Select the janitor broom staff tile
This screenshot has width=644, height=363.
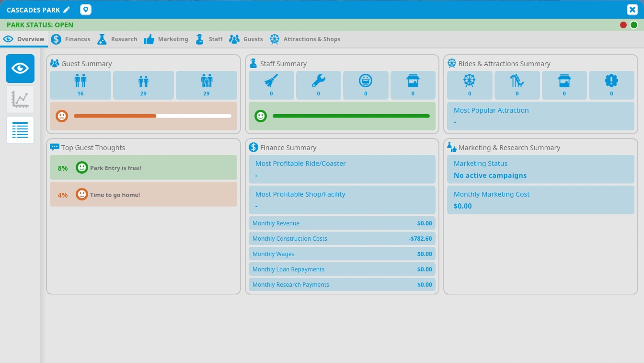pos(271,85)
